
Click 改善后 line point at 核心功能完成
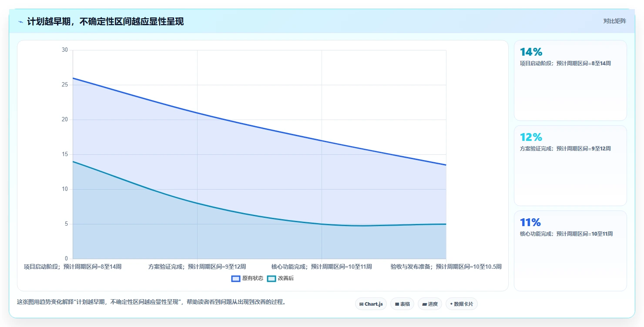(322, 224)
